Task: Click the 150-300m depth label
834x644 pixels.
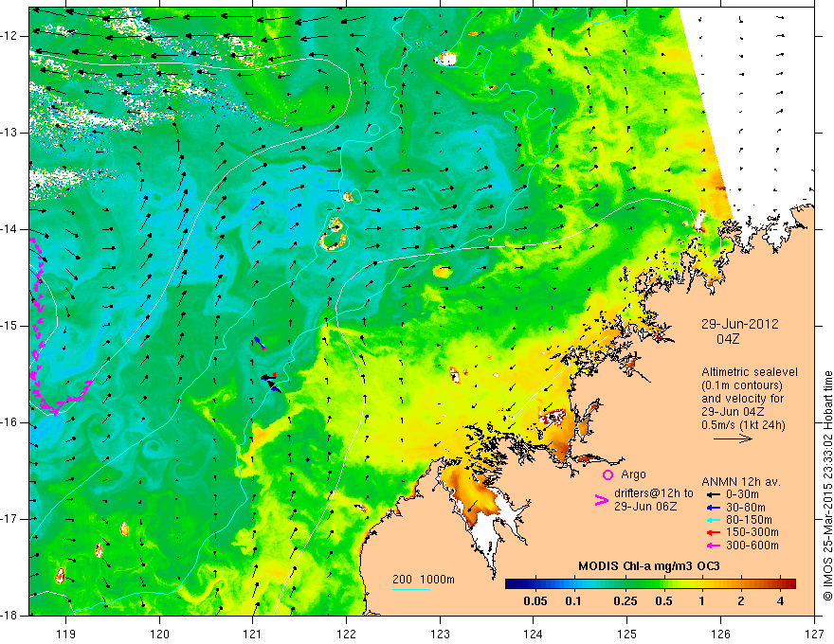Action: tap(752, 533)
